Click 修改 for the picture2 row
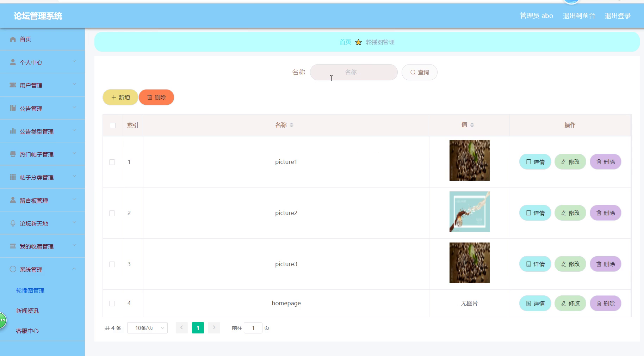Screen dimensions: 644x356 tap(570, 213)
